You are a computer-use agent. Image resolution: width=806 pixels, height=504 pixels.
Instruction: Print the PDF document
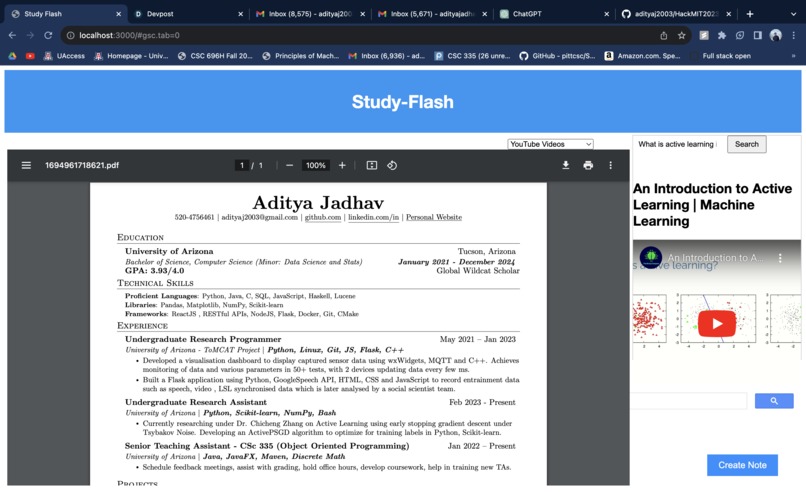click(588, 165)
